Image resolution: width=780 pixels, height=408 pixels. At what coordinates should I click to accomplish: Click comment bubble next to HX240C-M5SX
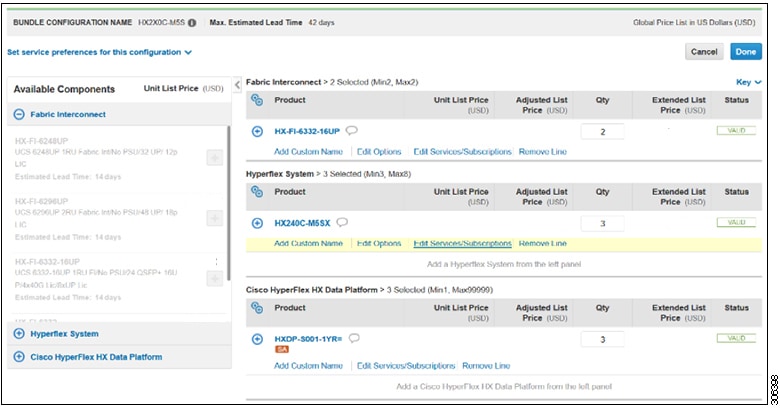pyautogui.click(x=342, y=222)
